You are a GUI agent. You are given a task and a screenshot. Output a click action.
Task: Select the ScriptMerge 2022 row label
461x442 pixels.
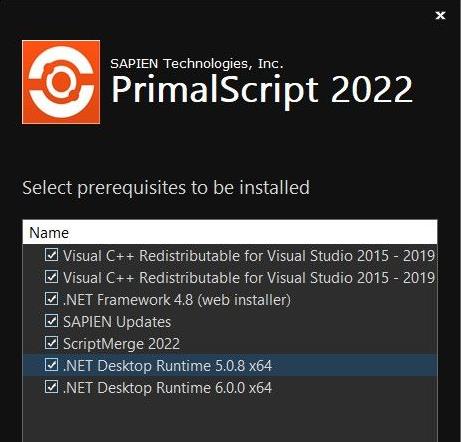121,344
